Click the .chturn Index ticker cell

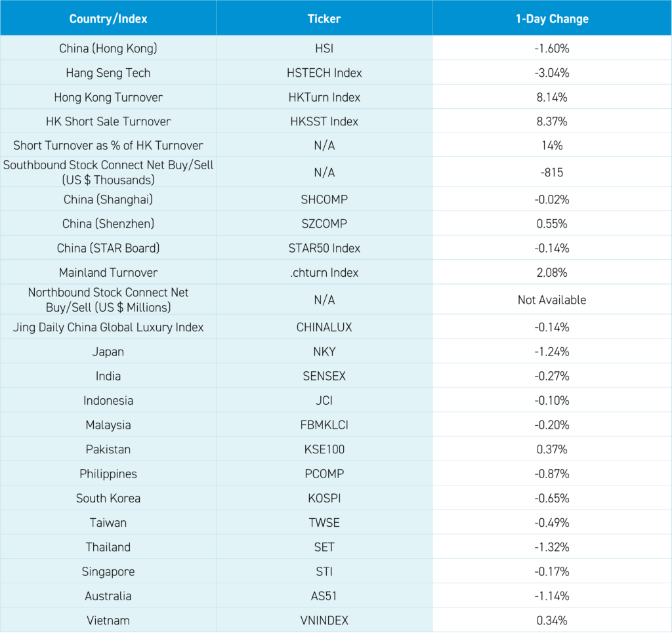click(324, 272)
